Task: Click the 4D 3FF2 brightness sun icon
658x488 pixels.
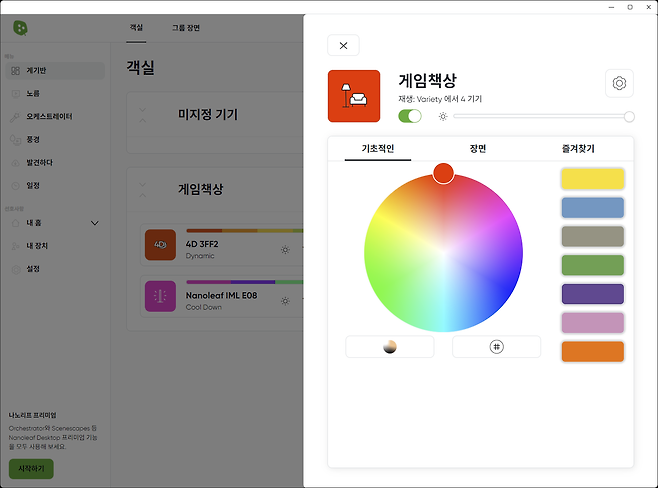Action: [285, 250]
